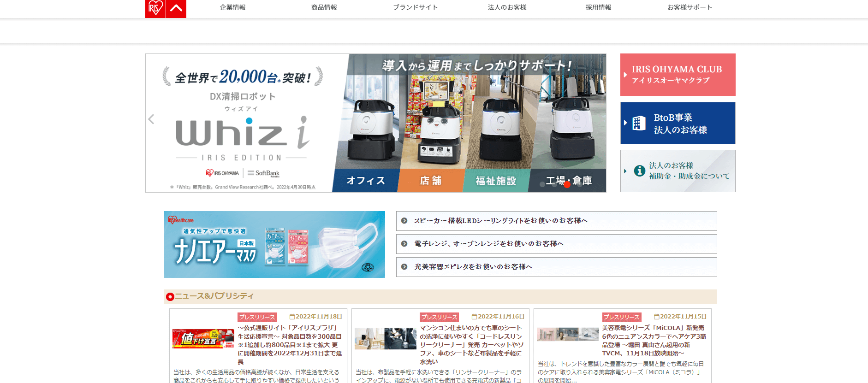
Task: Open the 企業情報 menu
Action: tap(232, 7)
